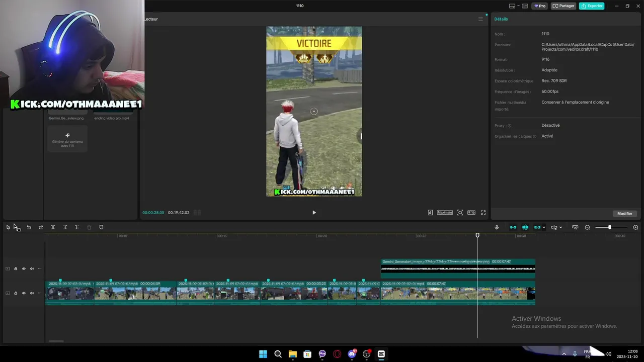Mute the main video track audio
The width and height of the screenshot is (644, 362).
[32, 293]
